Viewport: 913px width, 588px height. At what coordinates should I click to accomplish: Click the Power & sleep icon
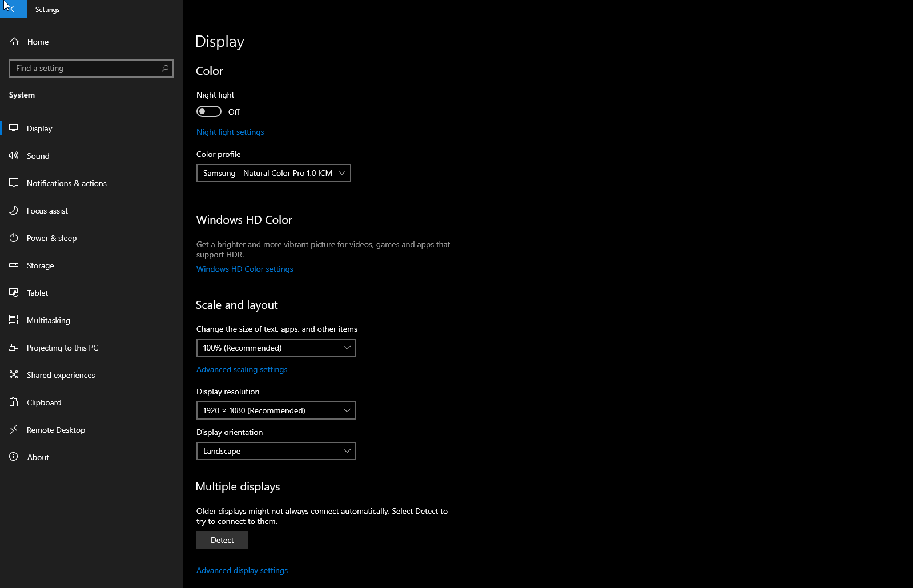14,238
